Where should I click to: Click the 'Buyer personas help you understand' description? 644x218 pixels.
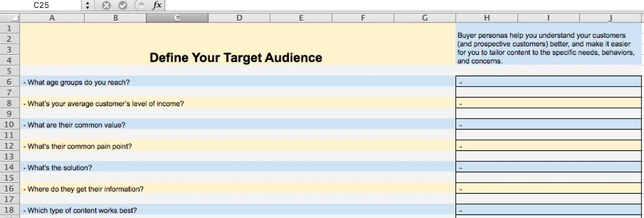tap(546, 48)
